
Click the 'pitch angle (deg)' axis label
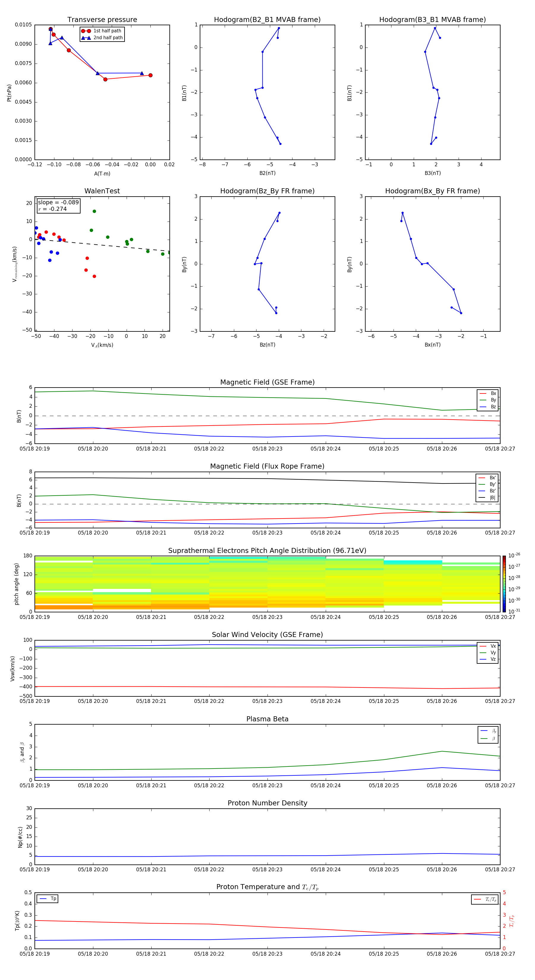pos(16,584)
